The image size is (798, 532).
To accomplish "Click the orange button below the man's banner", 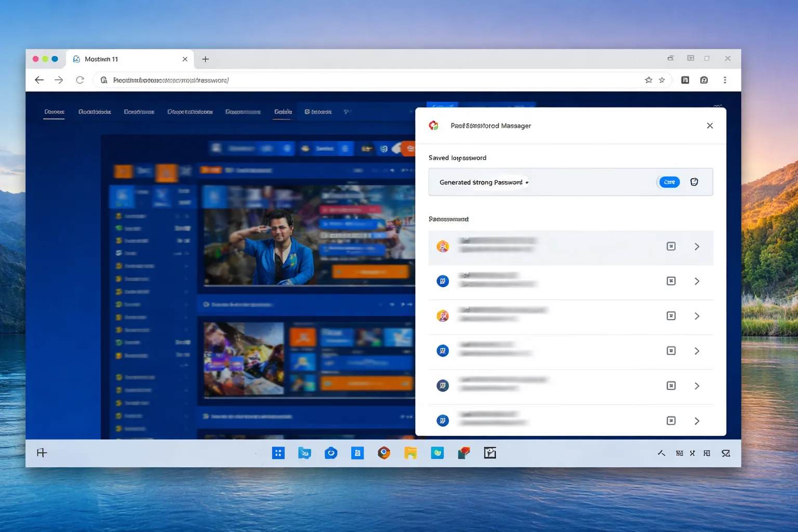I will [370, 272].
